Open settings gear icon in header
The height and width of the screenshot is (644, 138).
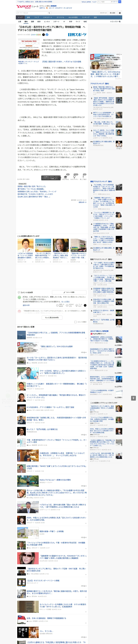pos(120,13)
